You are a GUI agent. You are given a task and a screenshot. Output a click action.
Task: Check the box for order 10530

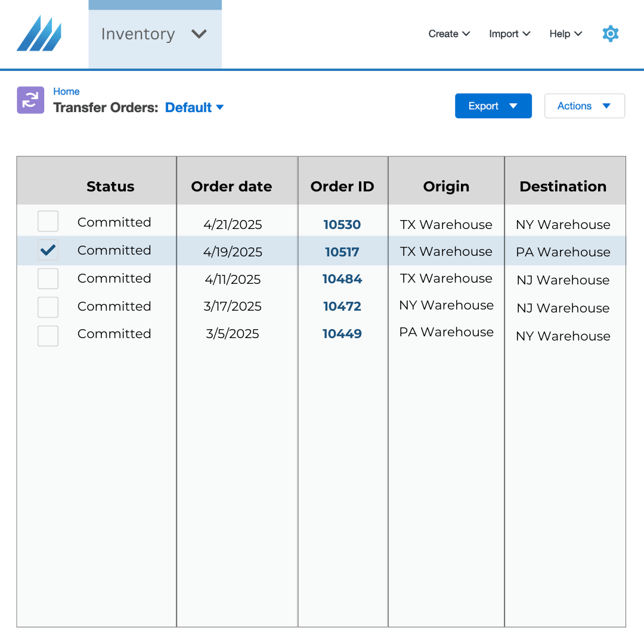coord(48,221)
